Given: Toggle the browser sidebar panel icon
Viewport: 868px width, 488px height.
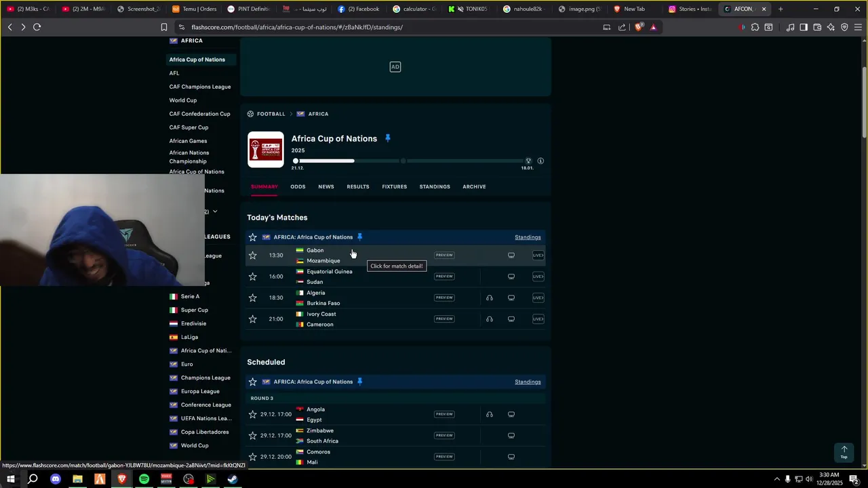Looking at the screenshot, I should tap(804, 27).
